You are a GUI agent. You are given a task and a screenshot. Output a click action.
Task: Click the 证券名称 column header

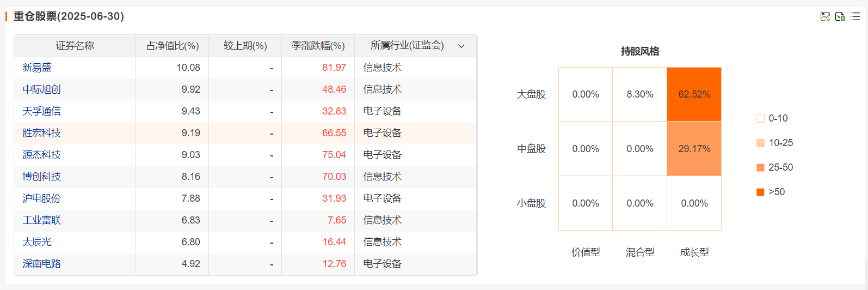pyautogui.click(x=75, y=46)
